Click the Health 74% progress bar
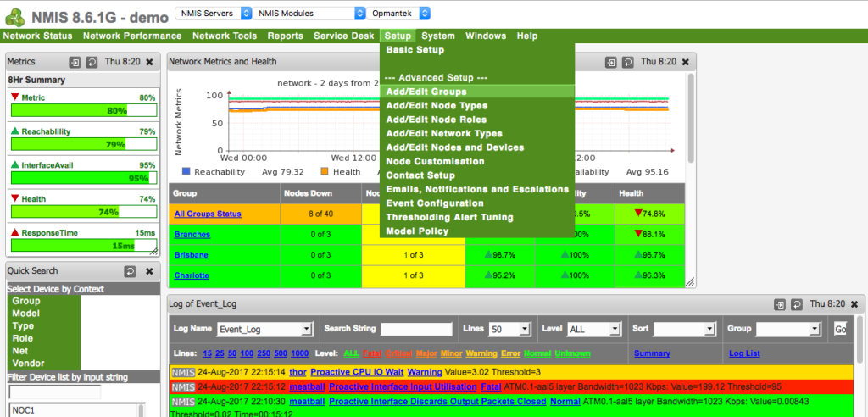This screenshot has height=417, width=868. point(82,212)
